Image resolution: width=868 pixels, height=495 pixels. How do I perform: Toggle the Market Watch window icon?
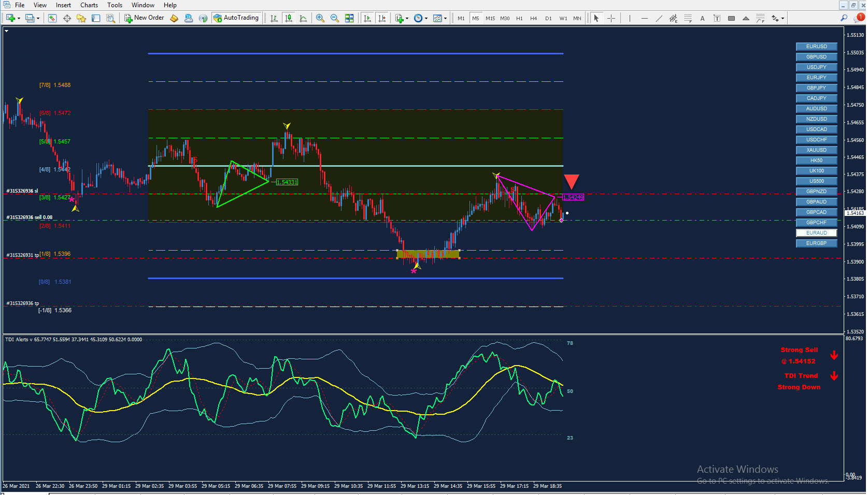pos(52,18)
